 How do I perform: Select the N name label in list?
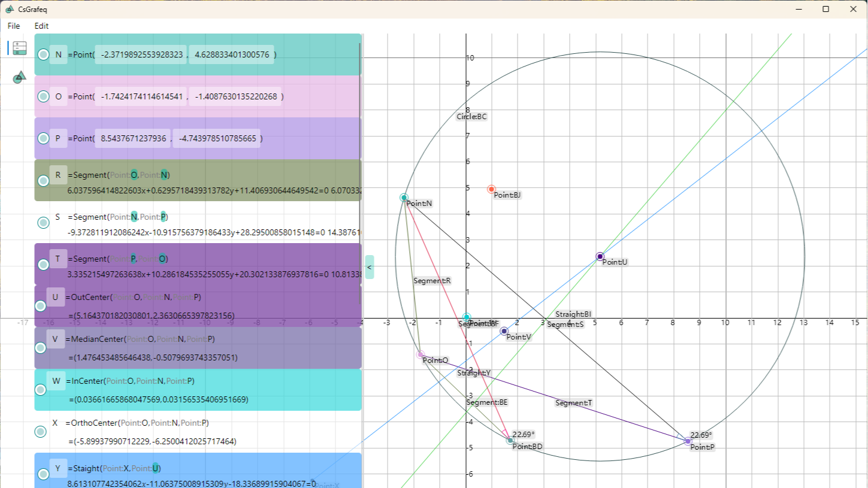pyautogui.click(x=58, y=54)
